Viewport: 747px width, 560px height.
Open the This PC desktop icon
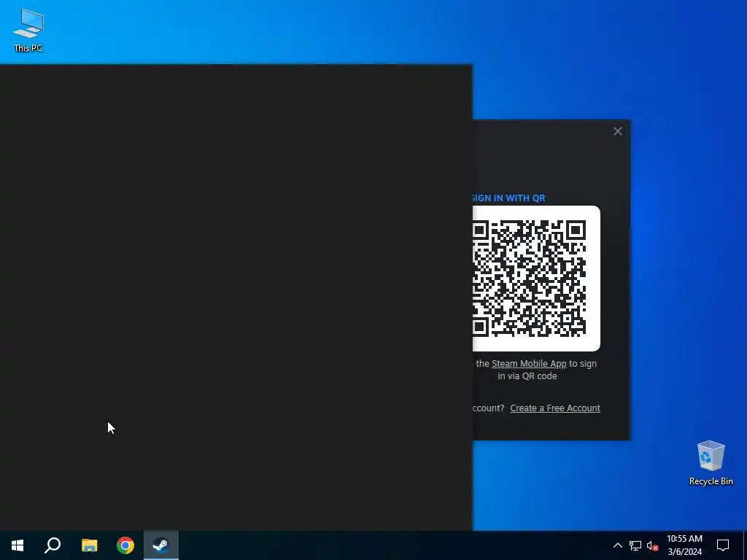(x=28, y=30)
